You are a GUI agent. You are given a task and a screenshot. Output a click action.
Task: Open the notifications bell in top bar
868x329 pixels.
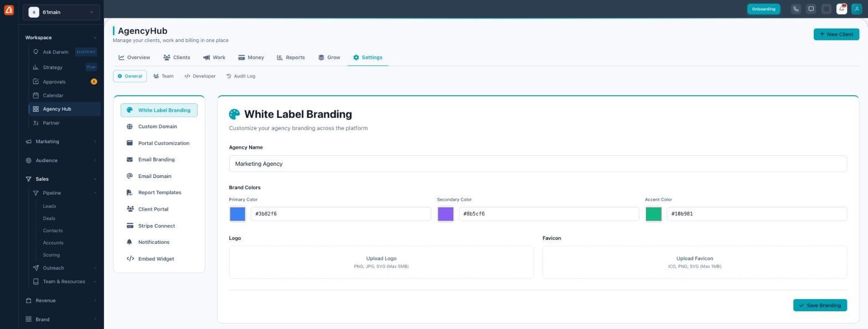tap(841, 9)
